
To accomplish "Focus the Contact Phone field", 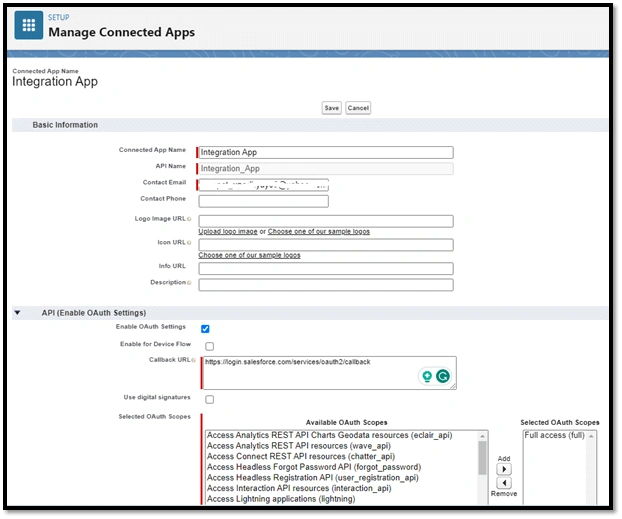I will pos(263,201).
